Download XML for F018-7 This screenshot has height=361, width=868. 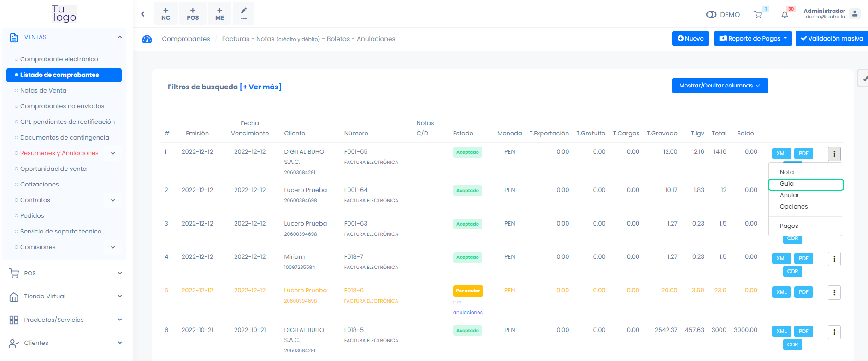(781, 258)
